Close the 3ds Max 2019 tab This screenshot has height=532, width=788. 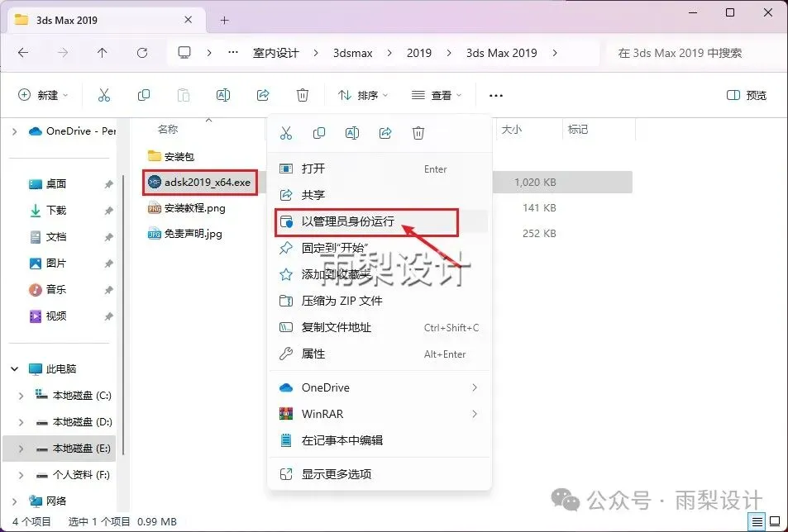click(188, 20)
